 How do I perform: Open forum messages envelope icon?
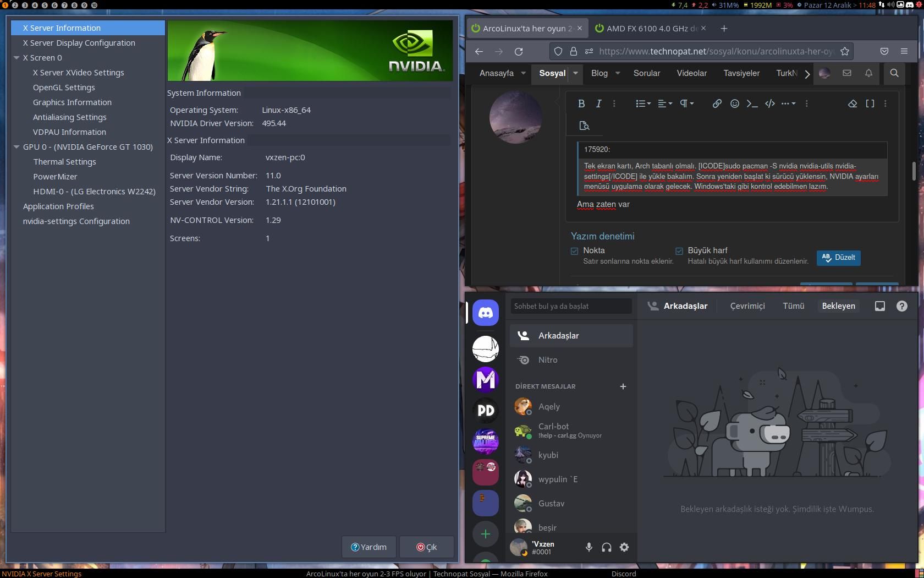click(x=847, y=73)
